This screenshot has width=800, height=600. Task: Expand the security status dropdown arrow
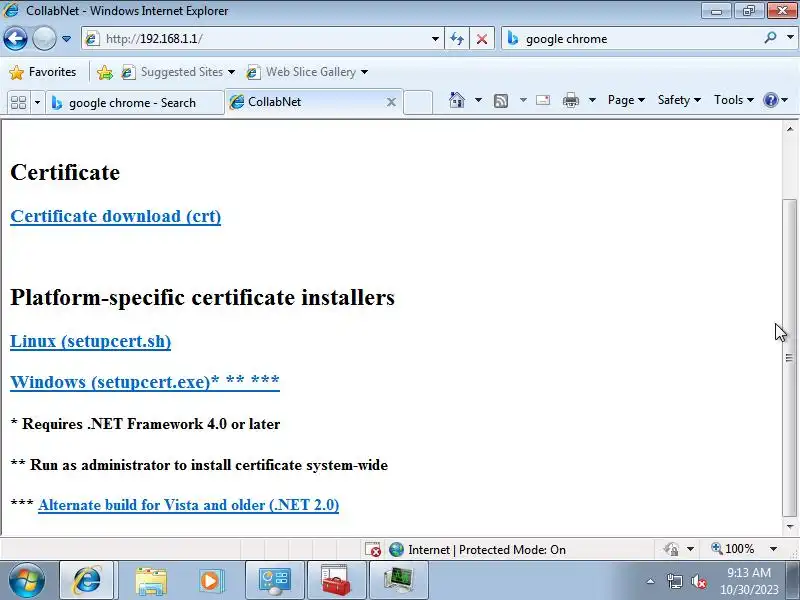690,549
